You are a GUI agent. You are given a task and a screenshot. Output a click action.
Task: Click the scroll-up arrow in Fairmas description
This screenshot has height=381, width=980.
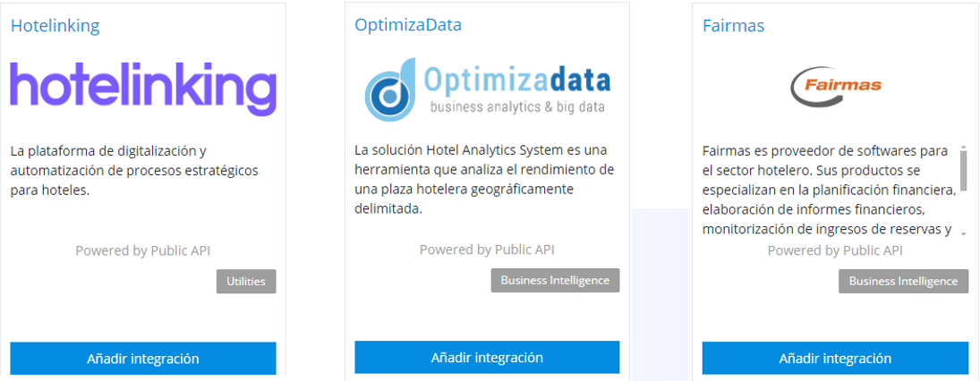(x=964, y=147)
